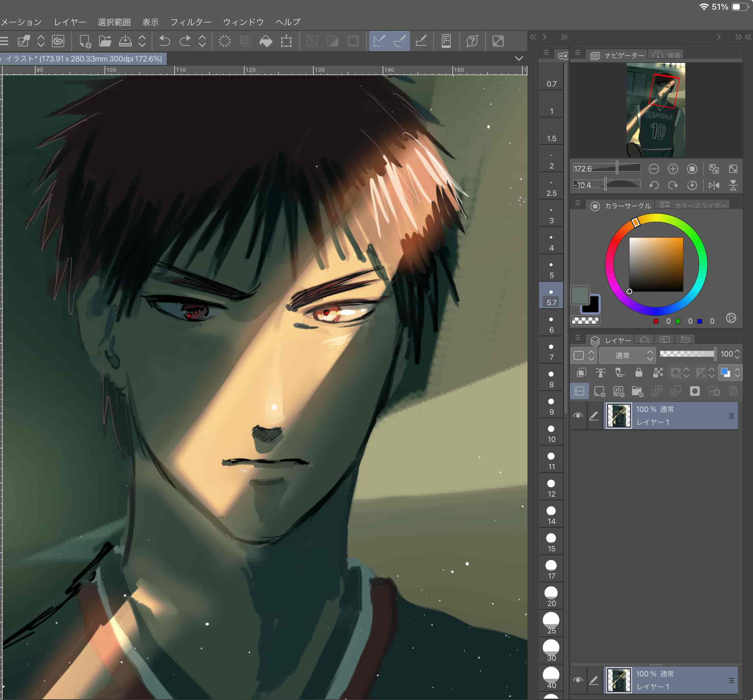Click the create layer mask icon
The height and width of the screenshot is (700, 753).
click(695, 391)
